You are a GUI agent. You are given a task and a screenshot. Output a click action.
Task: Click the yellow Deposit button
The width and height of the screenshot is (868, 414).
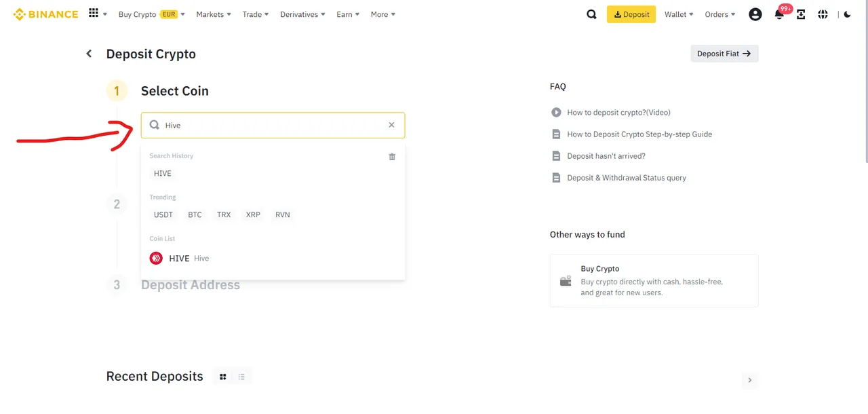coord(631,14)
